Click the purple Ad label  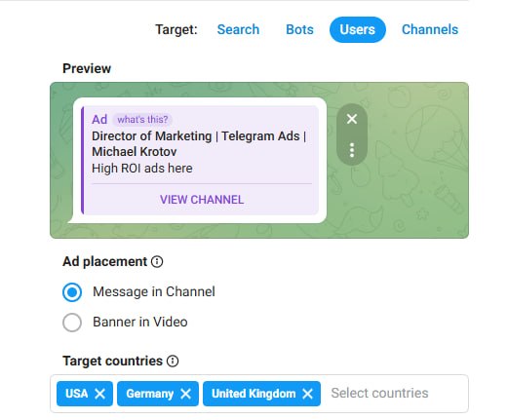99,120
